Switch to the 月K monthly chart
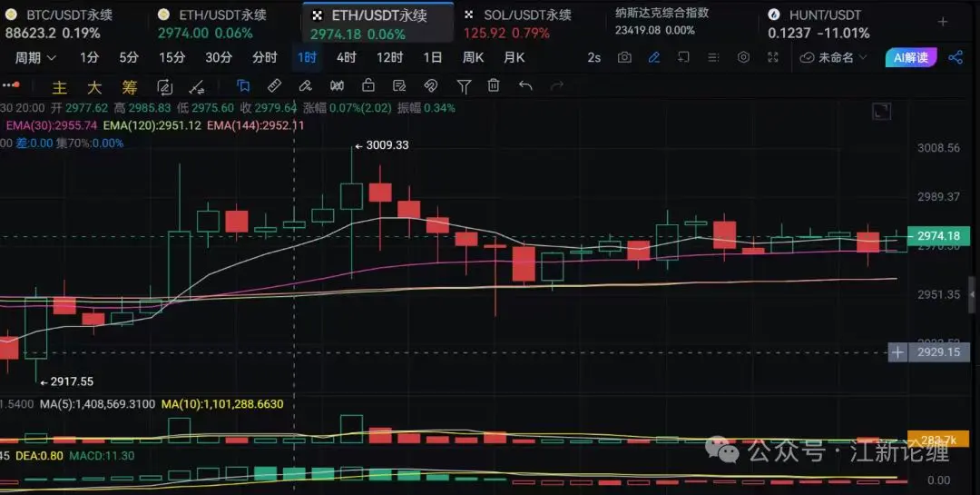 514,57
